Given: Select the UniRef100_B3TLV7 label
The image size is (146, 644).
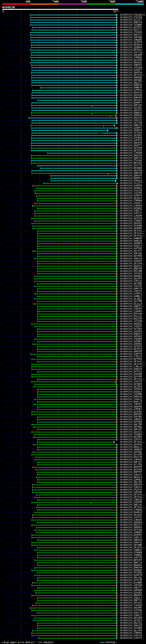Looking at the screenshot, I should coord(131,30).
